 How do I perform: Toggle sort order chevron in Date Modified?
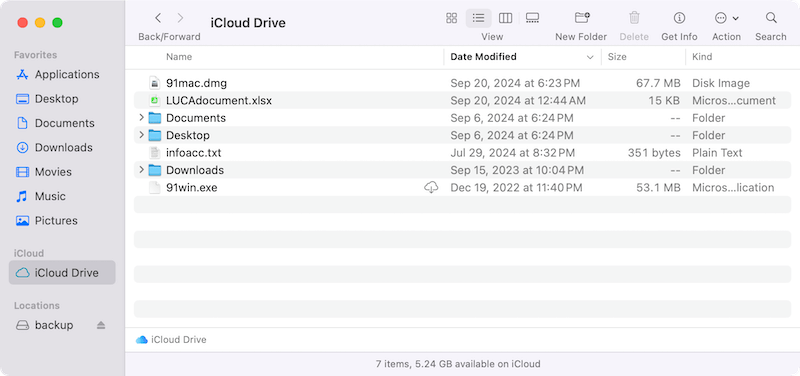(590, 57)
